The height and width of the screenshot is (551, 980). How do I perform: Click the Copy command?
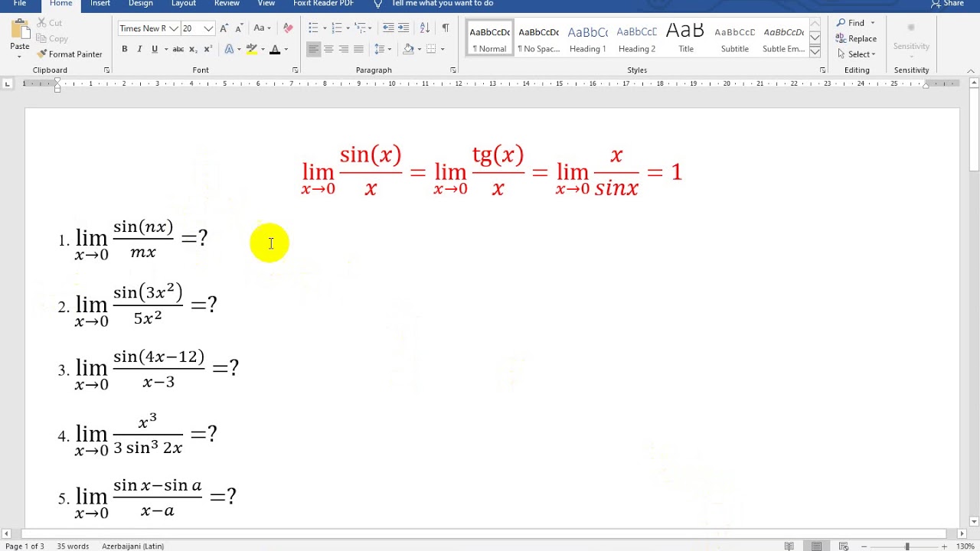click(52, 38)
